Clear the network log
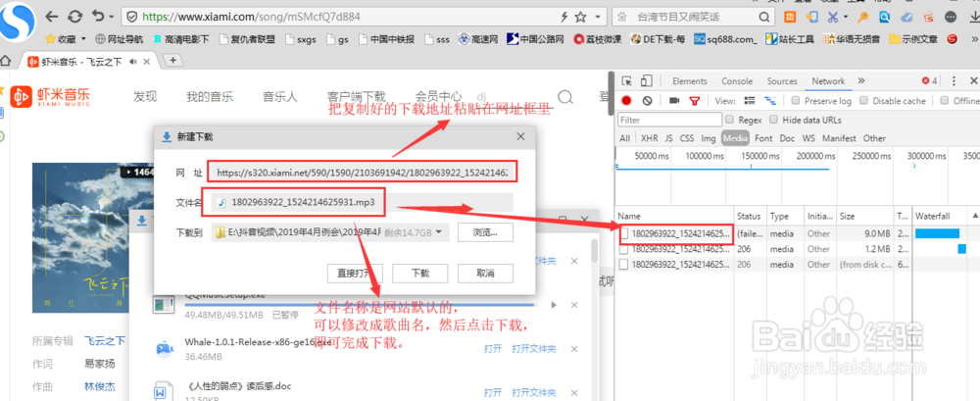The image size is (980, 401). pos(647,100)
